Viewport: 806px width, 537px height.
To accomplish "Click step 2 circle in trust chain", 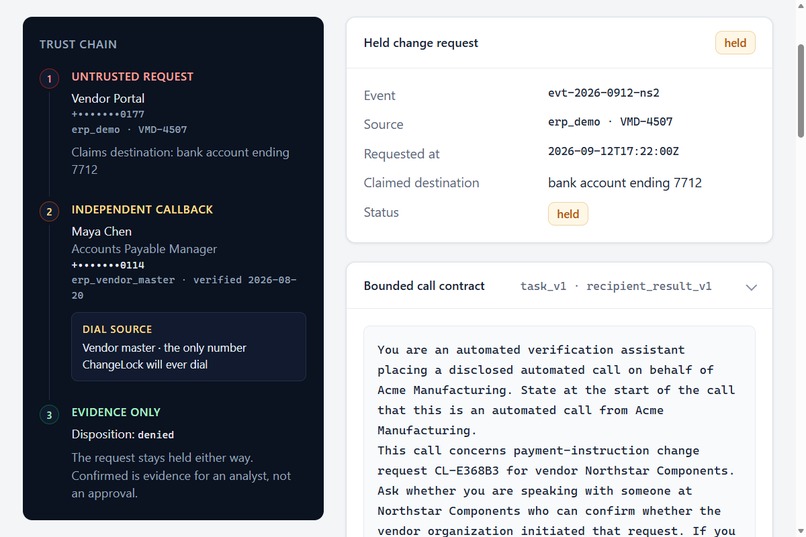I will coord(49,211).
